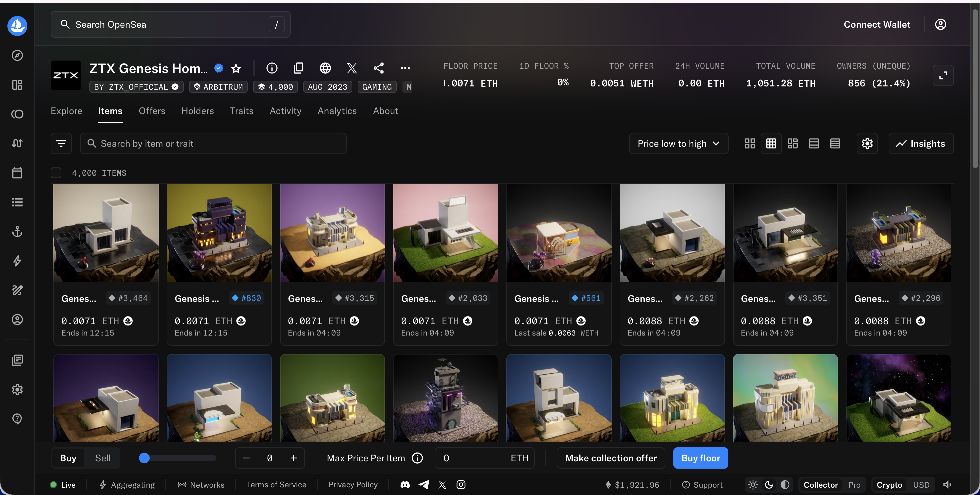Image resolution: width=980 pixels, height=495 pixels.
Task: Copy the contract address with the copy icon
Action: [x=298, y=68]
